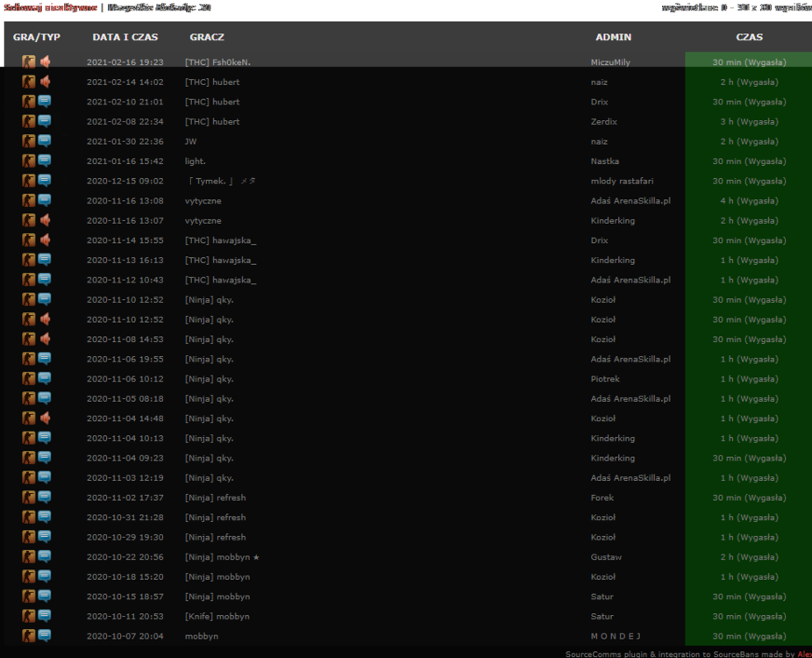Click admin name 'Piotrek'

tap(605, 379)
